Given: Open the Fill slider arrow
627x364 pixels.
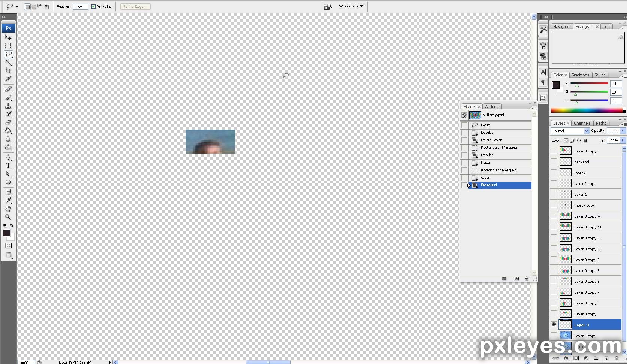Looking at the screenshot, I should [623, 140].
